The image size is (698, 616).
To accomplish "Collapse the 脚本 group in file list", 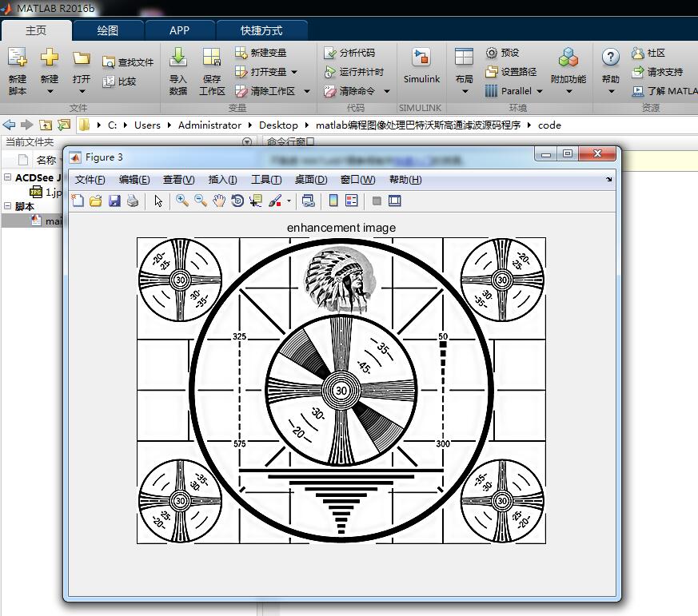I will point(7,205).
